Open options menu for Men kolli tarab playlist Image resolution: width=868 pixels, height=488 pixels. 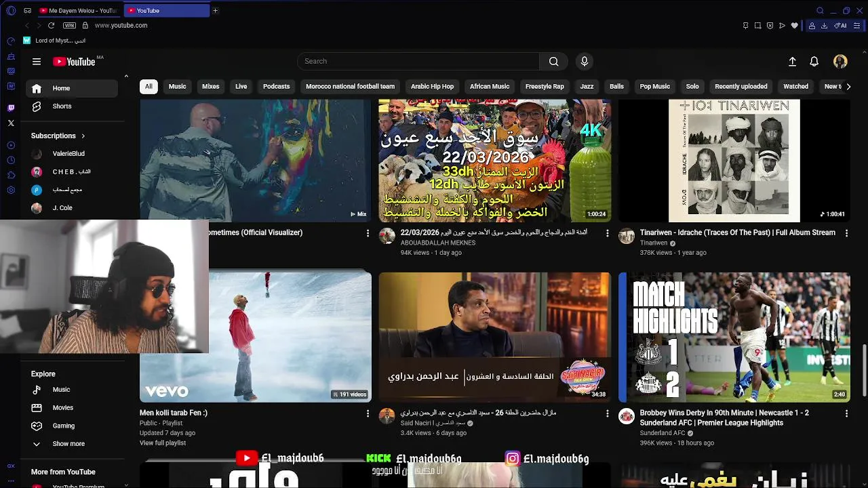(368, 413)
